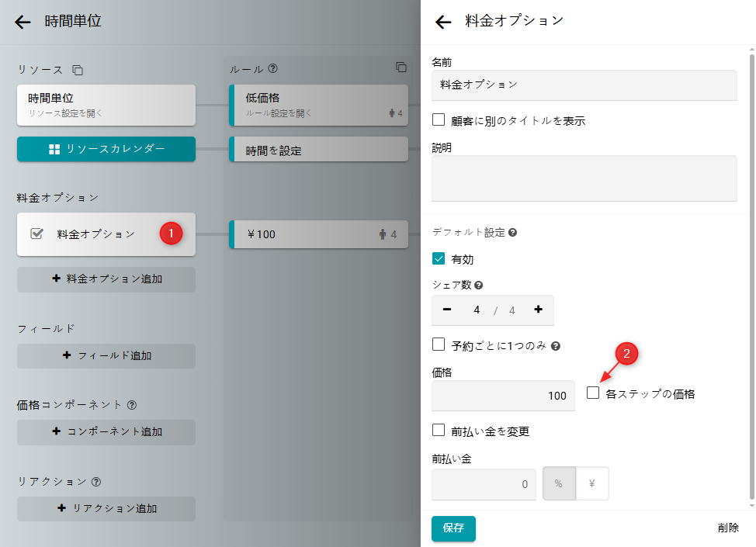This screenshot has width=756, height=547.
Task: Open 低価格 rule settings card
Action: click(319, 105)
